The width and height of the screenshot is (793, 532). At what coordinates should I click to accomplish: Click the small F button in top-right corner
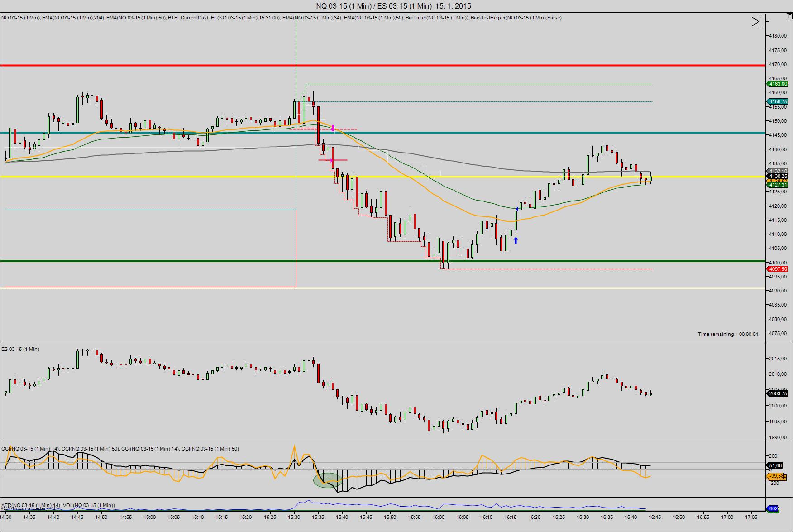pos(789,15)
